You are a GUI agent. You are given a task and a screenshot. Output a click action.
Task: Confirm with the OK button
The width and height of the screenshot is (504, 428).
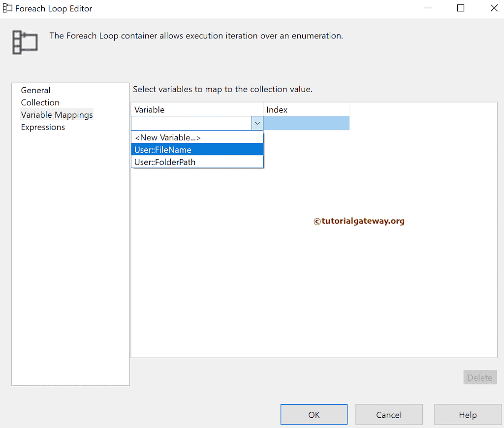[314, 415]
